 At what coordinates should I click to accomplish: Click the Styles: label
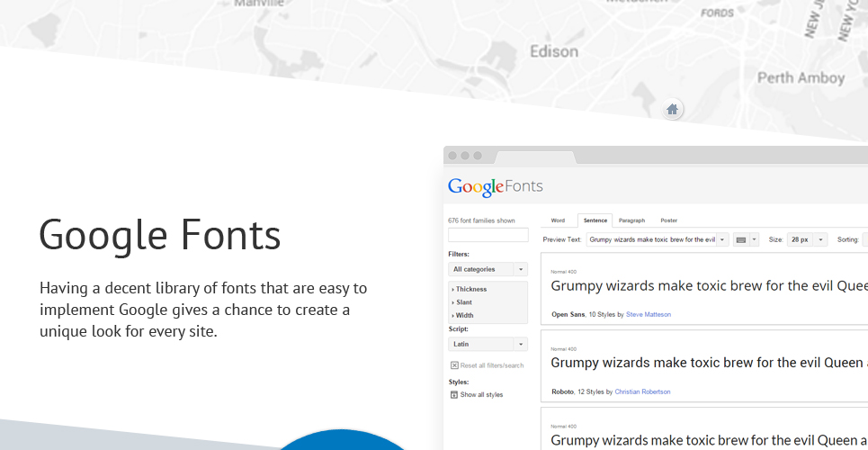pos(459,382)
